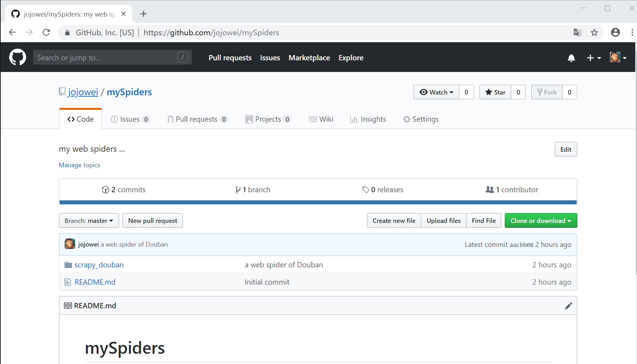This screenshot has width=637, height=364.
Task: Click the Manage topics link
Action: 79,165
